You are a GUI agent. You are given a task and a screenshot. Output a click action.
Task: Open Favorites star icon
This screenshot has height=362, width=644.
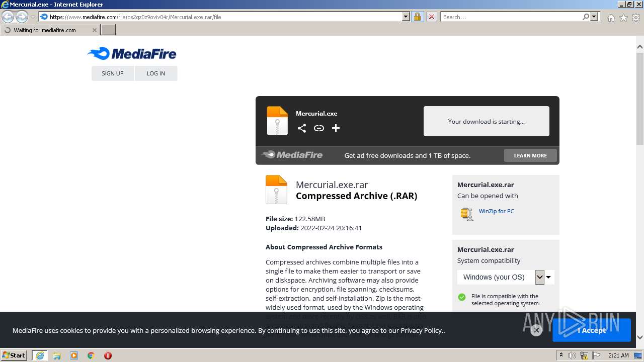coord(623,18)
